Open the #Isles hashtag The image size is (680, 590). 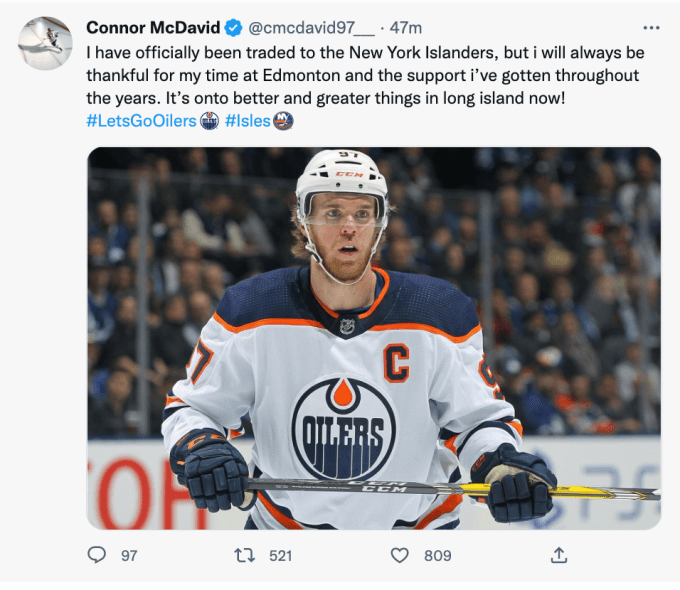tap(247, 121)
